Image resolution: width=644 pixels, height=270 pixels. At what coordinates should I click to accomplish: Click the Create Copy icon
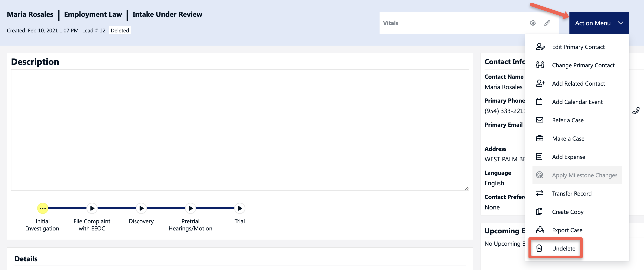click(539, 212)
